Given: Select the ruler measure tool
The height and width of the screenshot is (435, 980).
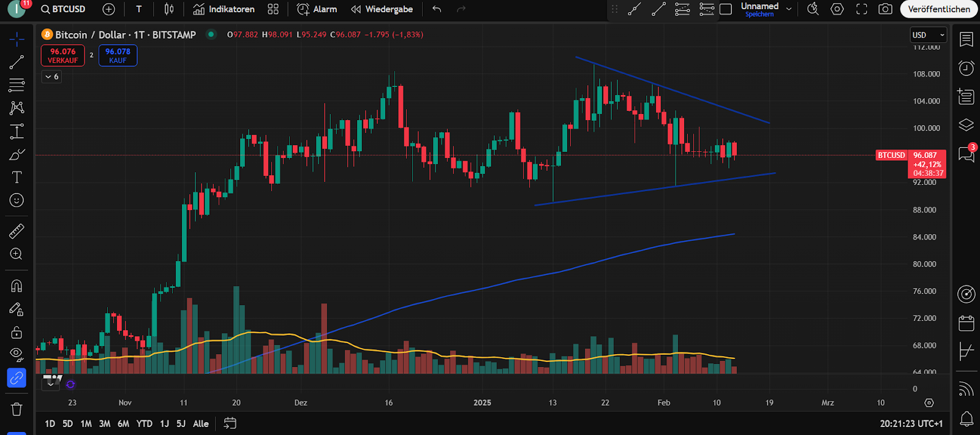Looking at the screenshot, I should coord(17,231).
